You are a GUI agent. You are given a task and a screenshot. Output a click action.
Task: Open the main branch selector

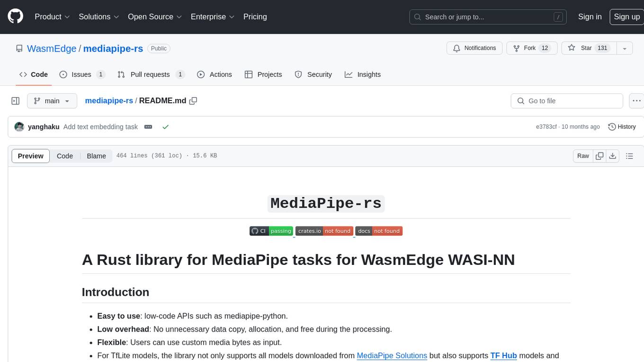click(52, 101)
